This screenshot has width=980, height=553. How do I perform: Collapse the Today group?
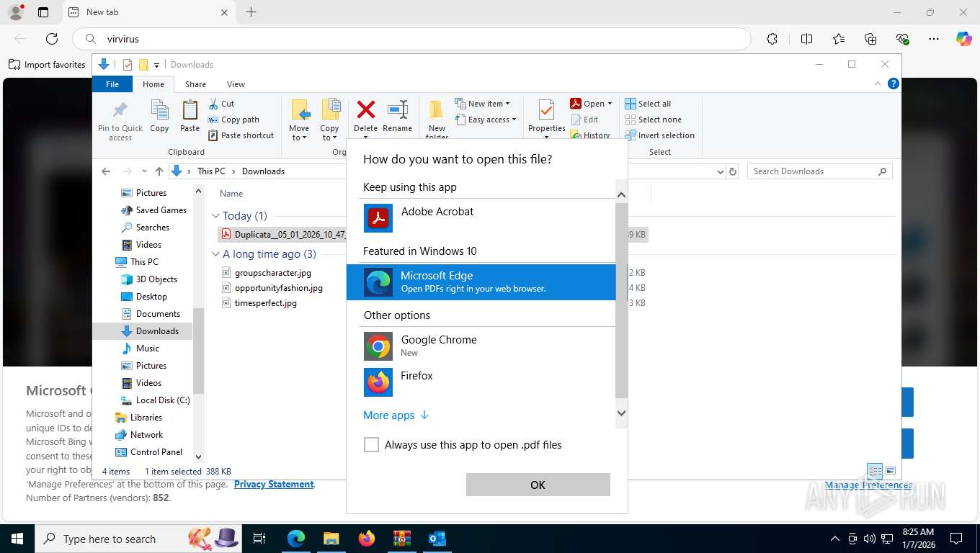pos(215,215)
